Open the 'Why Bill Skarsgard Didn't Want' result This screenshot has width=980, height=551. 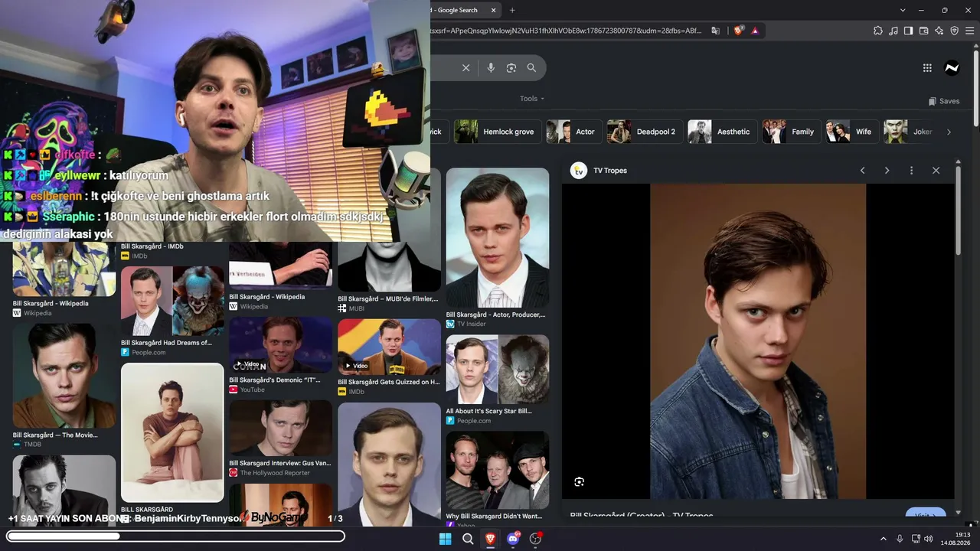pos(498,471)
